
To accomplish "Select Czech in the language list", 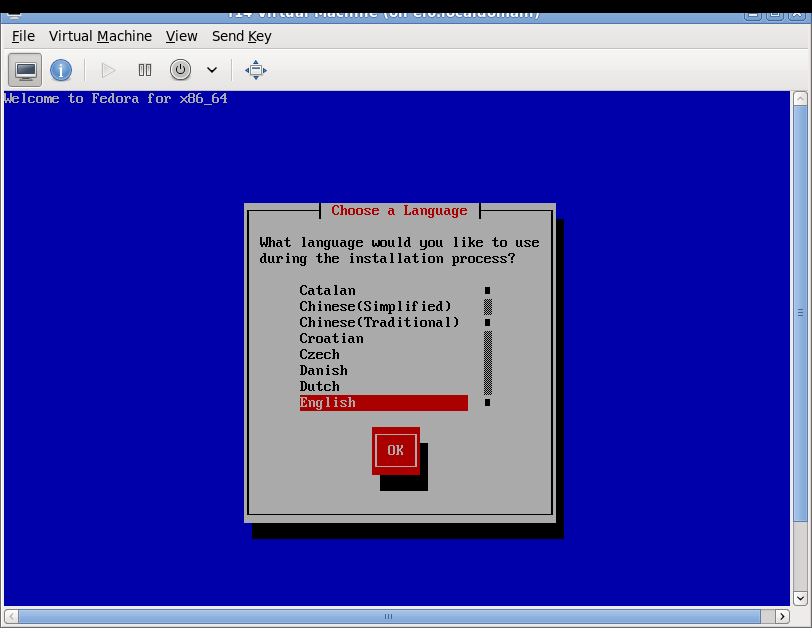I will click(x=384, y=355).
